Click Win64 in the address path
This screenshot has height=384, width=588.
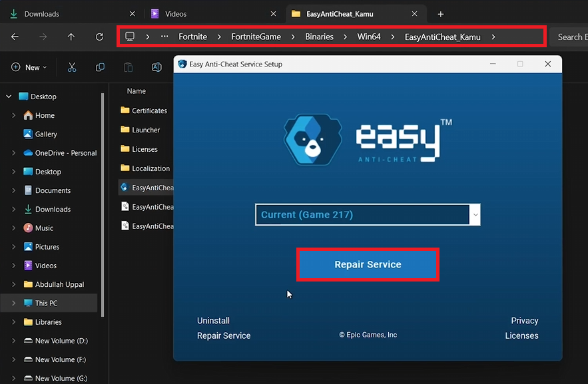(369, 37)
